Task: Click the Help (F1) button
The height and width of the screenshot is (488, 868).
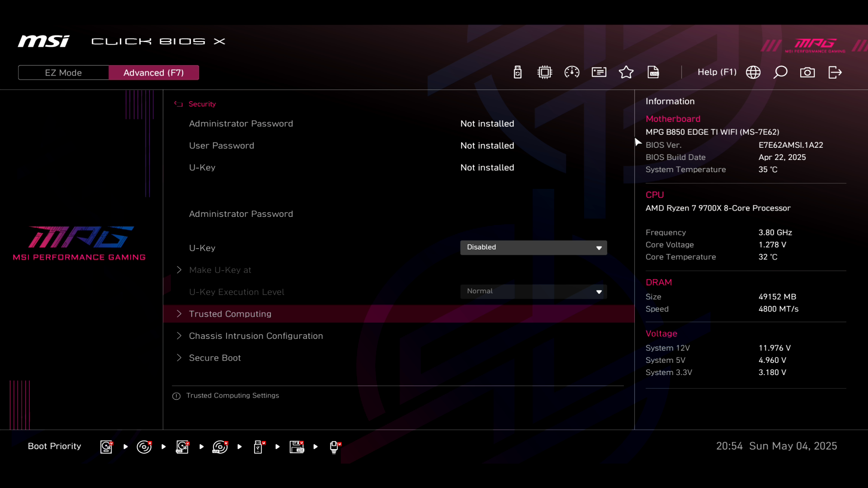Action: pyautogui.click(x=717, y=72)
